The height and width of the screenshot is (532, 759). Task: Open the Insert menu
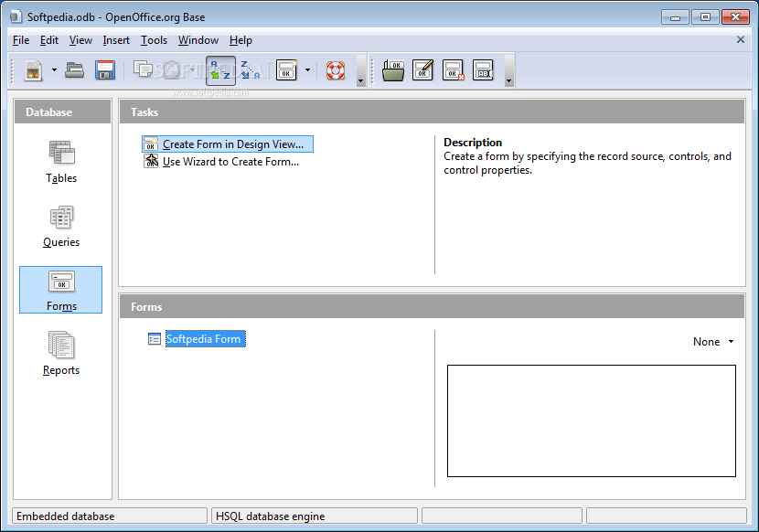(x=116, y=40)
